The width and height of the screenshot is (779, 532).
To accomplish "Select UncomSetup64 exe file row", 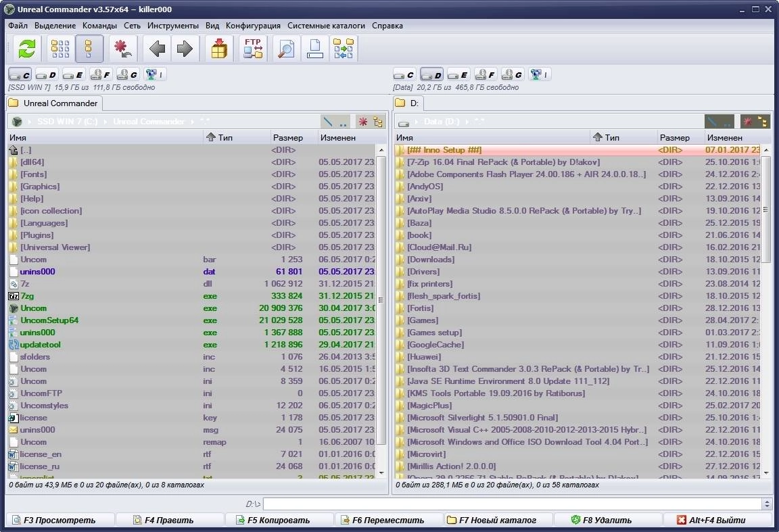I will (192, 320).
